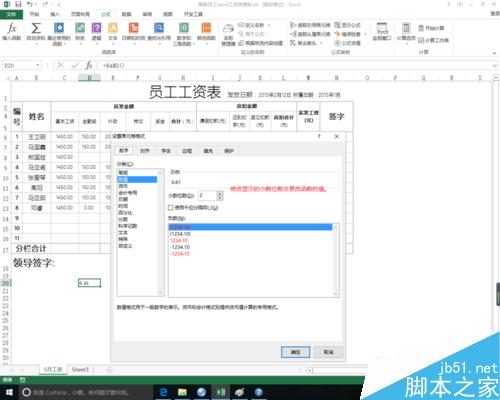Screen dimensions: 500x400
Task: Click the Cortana search box in taskbar
Action: pos(86,392)
